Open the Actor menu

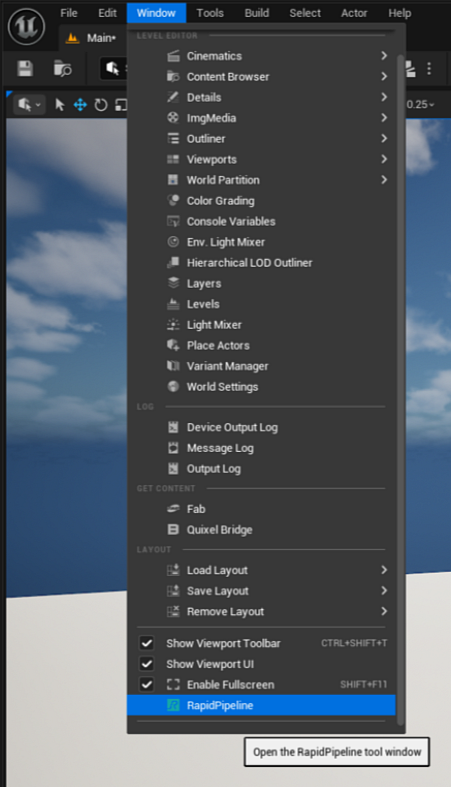click(x=354, y=13)
